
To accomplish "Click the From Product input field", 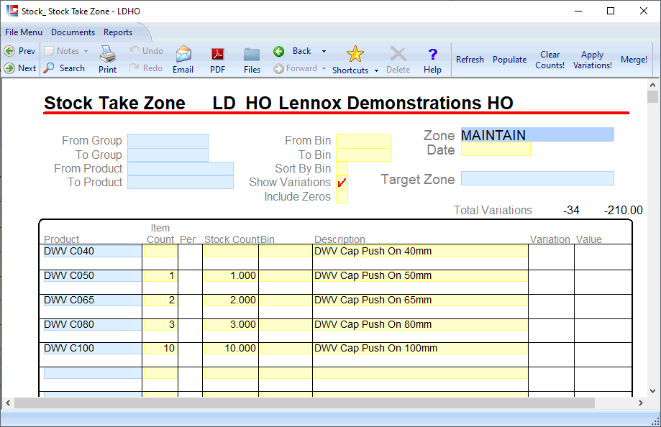I will point(180,169).
